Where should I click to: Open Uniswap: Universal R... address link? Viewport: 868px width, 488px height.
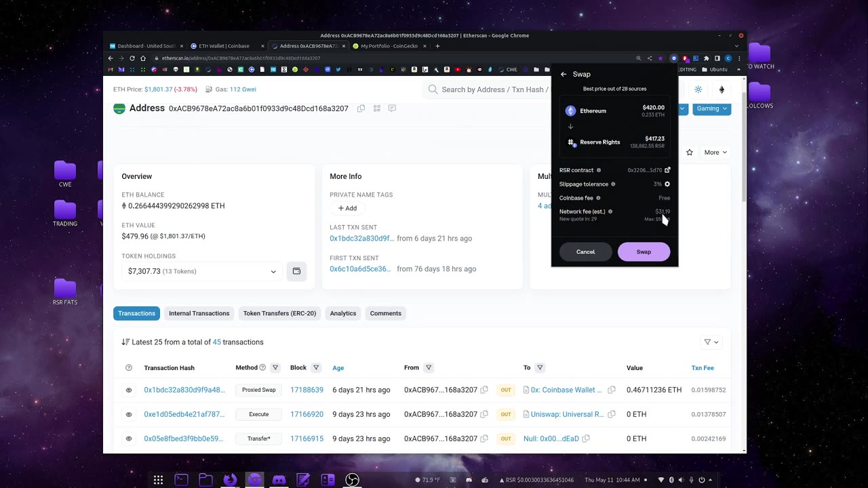[568, 414]
